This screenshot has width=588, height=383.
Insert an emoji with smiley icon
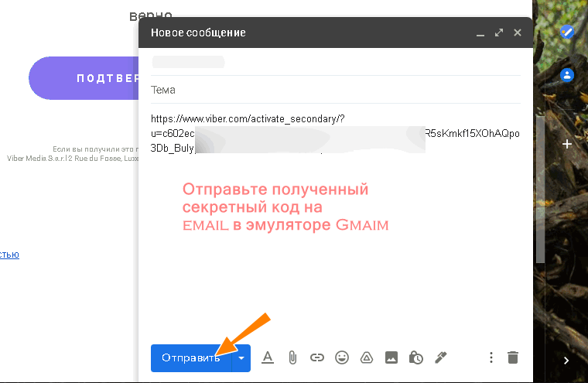point(342,357)
